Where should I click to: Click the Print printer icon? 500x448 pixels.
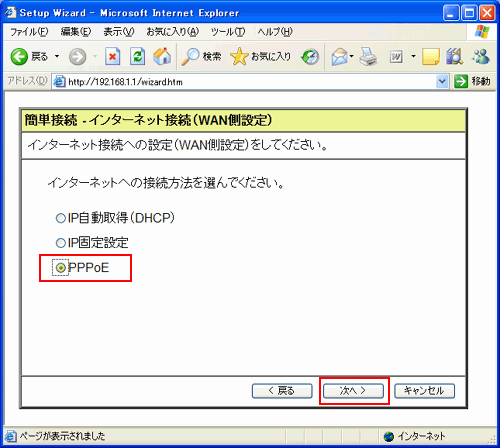pos(368,56)
